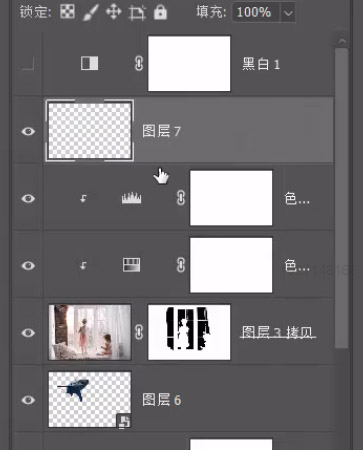This screenshot has height=450, width=363.
Task: Select the 图层 3 拷贝 black-white mask
Action: [x=189, y=332]
